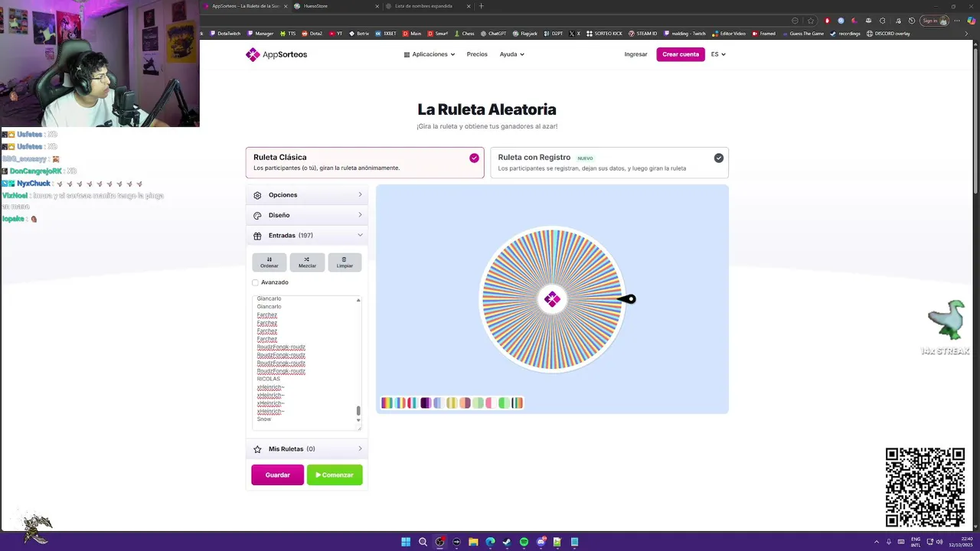Click Limpiar to clear entries
The image size is (980, 551).
(x=345, y=262)
